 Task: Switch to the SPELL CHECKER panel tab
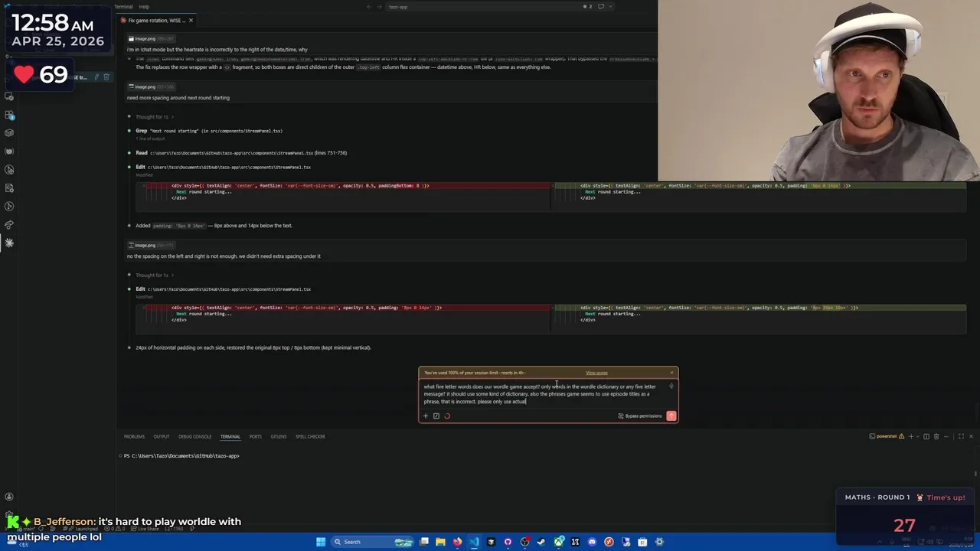[310, 437]
